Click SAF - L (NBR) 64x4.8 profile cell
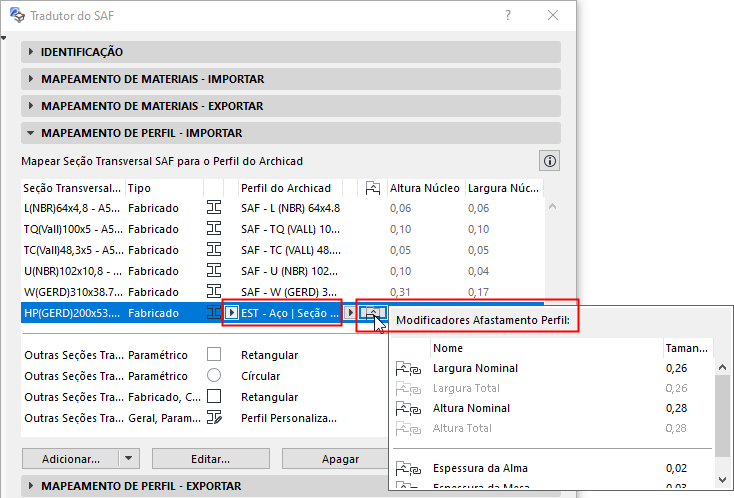734x498 pixels. 291,208
